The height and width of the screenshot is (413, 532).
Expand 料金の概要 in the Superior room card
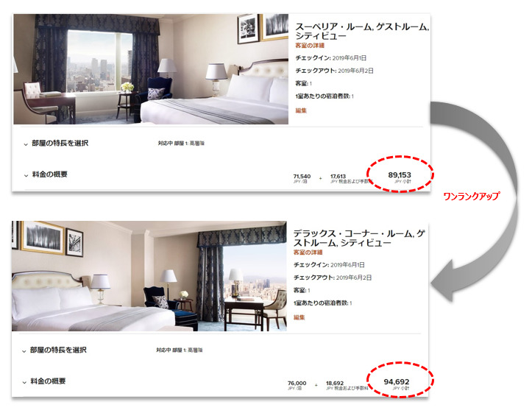(x=46, y=174)
